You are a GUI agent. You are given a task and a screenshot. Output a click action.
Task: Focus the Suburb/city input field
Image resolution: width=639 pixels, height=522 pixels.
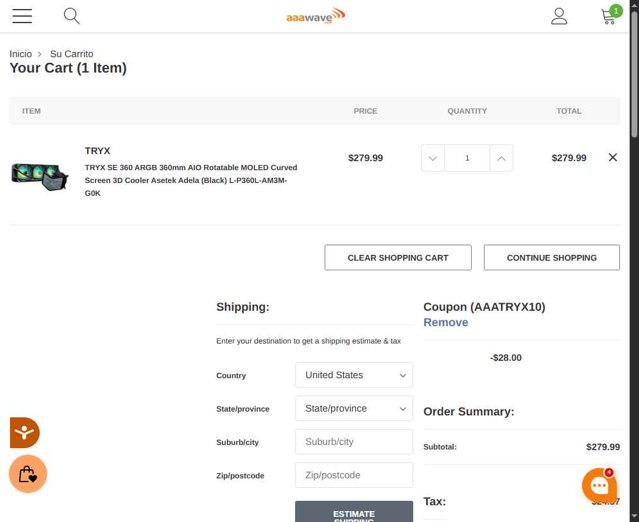tap(354, 442)
